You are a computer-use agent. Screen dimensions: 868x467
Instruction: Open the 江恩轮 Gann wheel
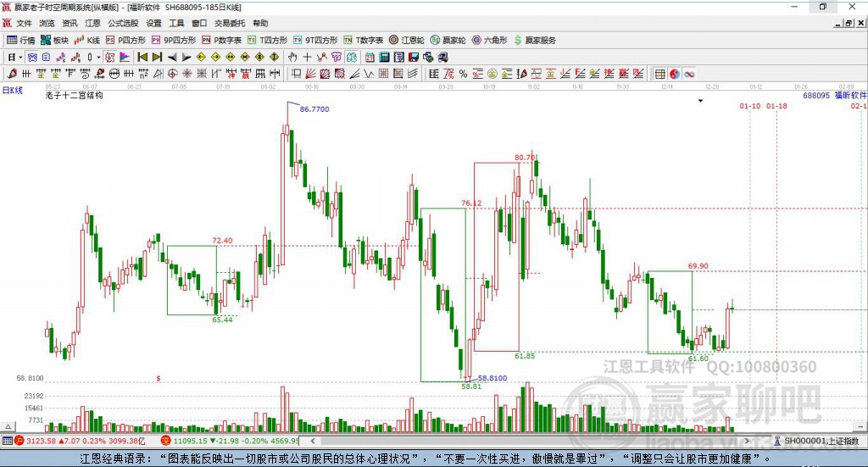pyautogui.click(x=406, y=40)
